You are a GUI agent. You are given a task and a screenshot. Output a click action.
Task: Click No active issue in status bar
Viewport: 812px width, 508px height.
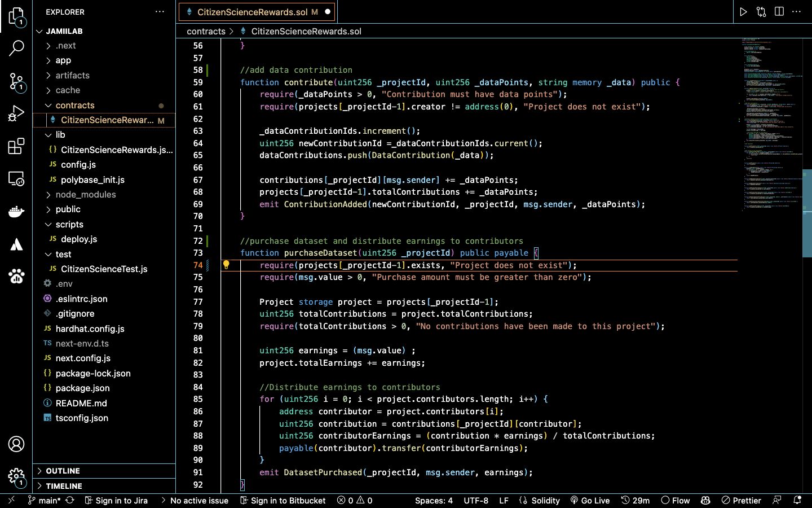pos(195,500)
